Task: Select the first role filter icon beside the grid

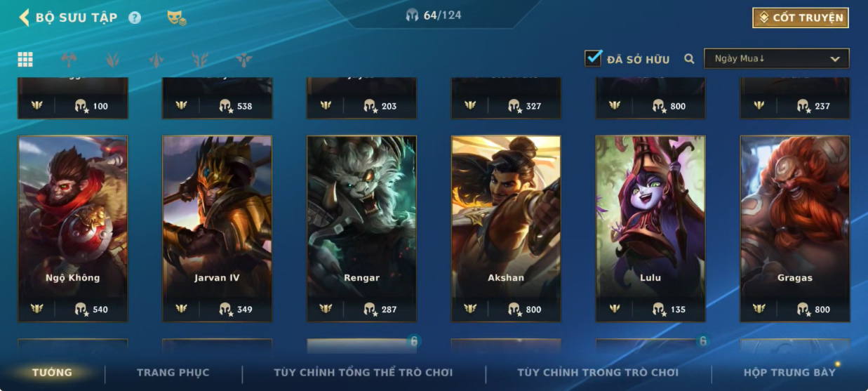Action: pyautogui.click(x=69, y=60)
